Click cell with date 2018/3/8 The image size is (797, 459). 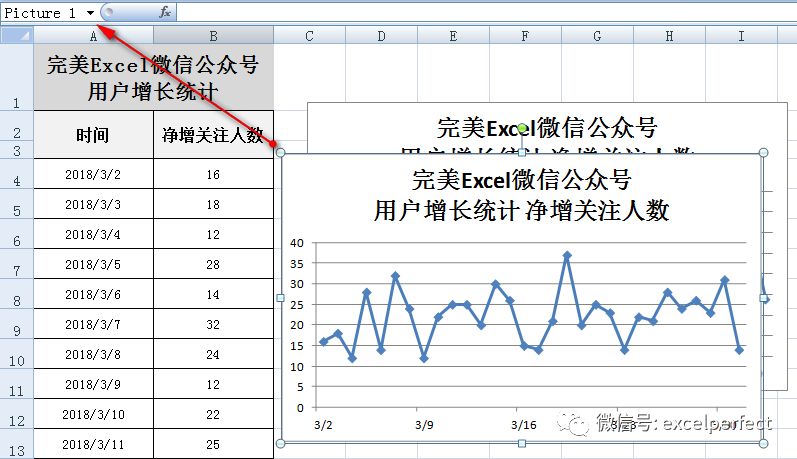click(94, 354)
